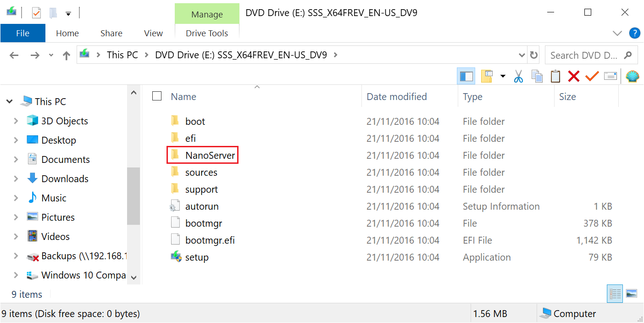Click the Cut scissors icon
644x323 pixels.
518,76
